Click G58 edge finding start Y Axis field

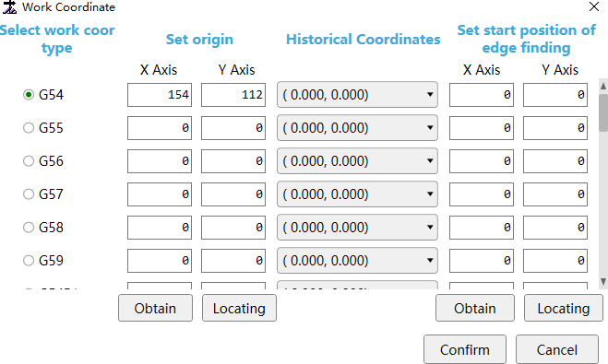point(555,228)
